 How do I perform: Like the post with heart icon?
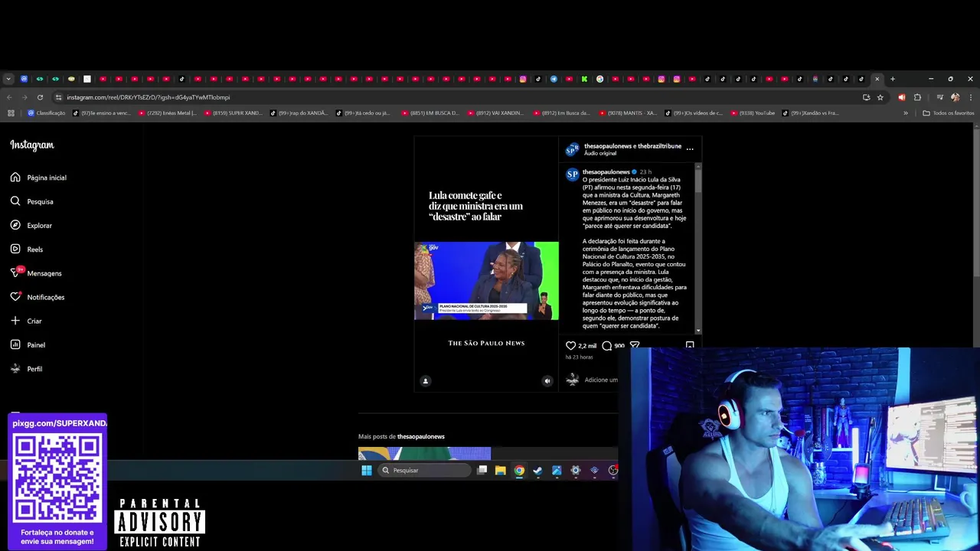pyautogui.click(x=570, y=346)
